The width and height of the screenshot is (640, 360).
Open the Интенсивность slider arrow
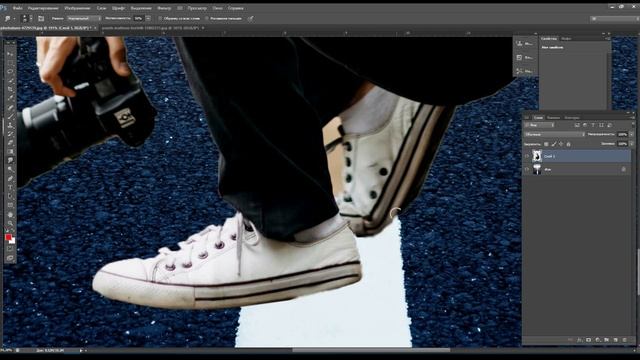pyautogui.click(x=148, y=18)
